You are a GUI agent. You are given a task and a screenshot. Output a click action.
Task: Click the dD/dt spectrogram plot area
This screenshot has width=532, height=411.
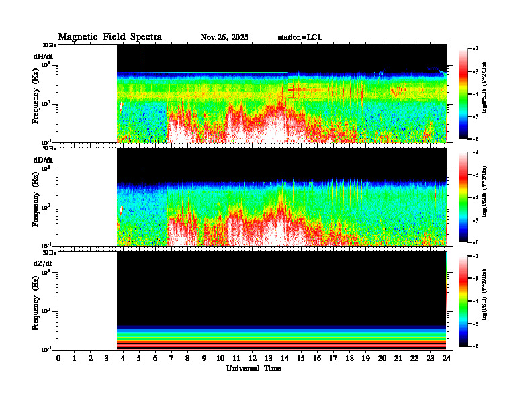253,197
